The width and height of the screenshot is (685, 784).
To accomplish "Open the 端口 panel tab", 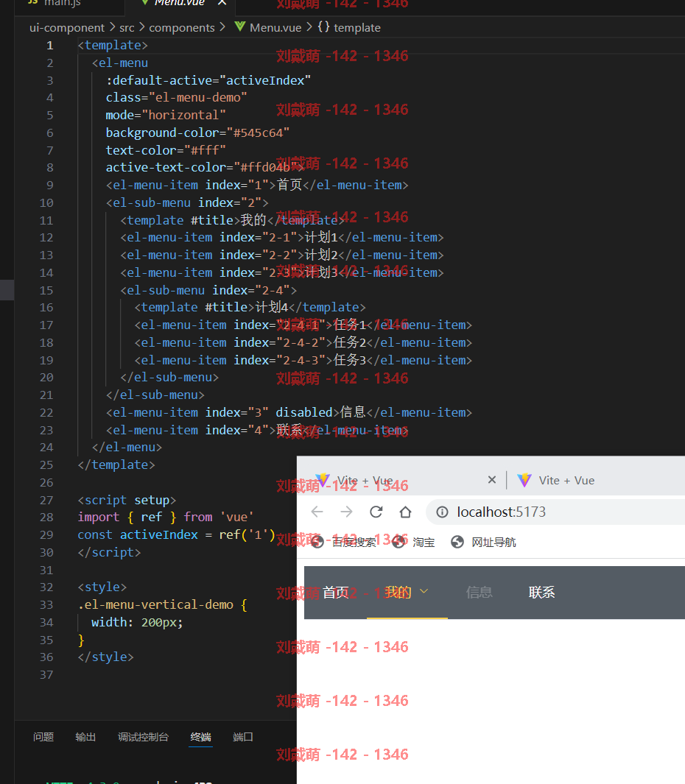I will point(243,737).
